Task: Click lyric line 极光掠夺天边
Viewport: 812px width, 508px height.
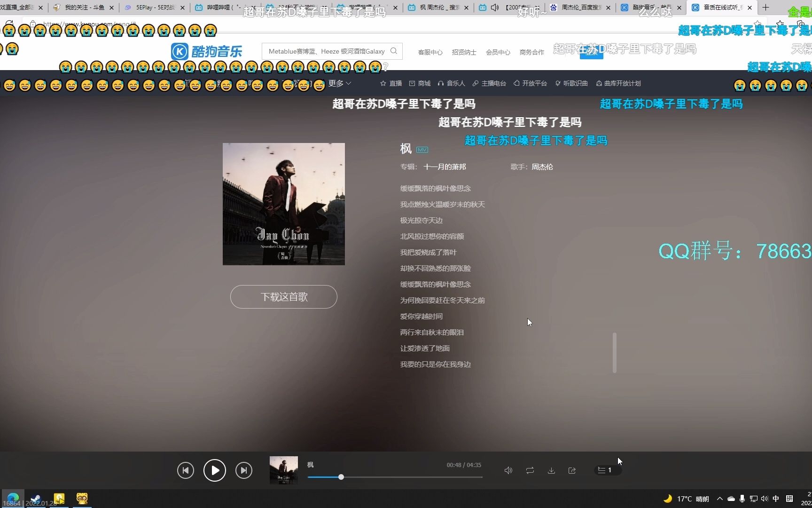Action: [422, 220]
